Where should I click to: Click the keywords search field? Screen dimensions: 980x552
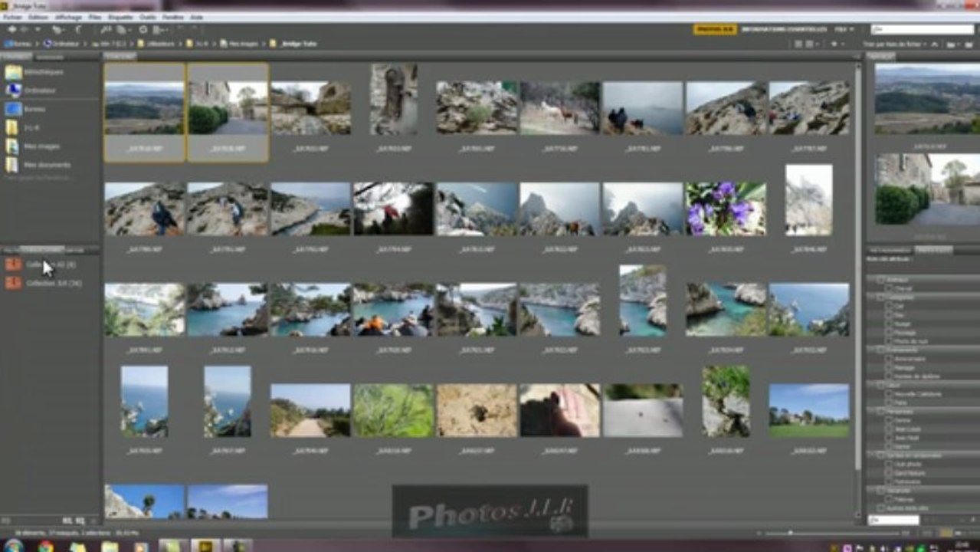[893, 520]
